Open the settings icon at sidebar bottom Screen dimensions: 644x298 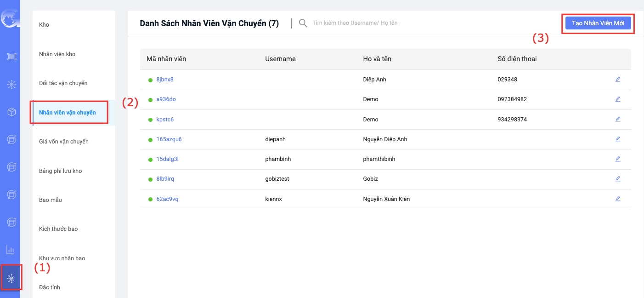pyautogui.click(x=11, y=278)
